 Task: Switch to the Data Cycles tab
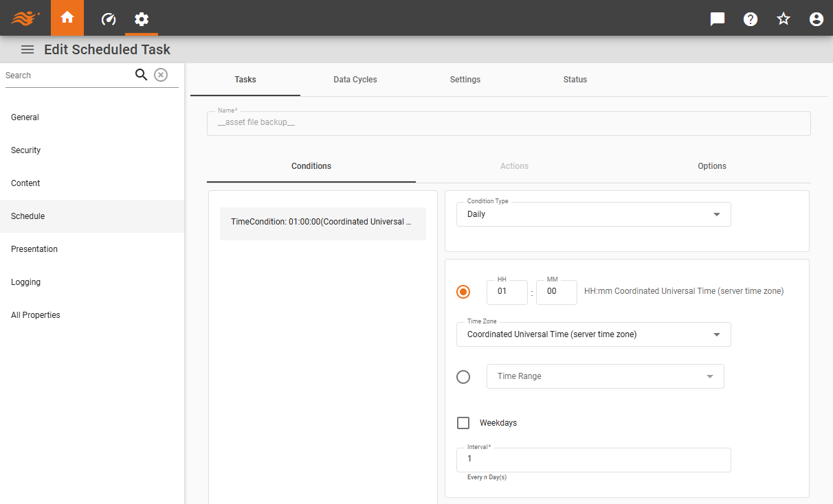(x=355, y=79)
